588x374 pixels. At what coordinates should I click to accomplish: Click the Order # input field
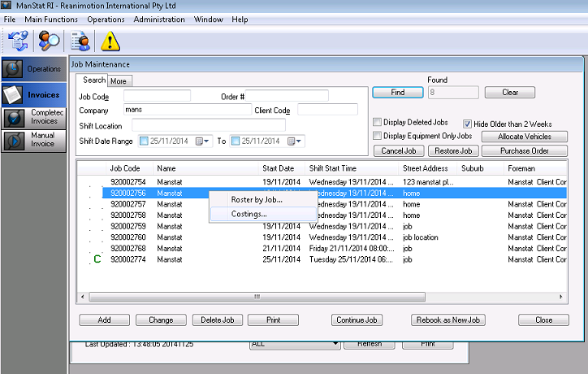pos(287,96)
